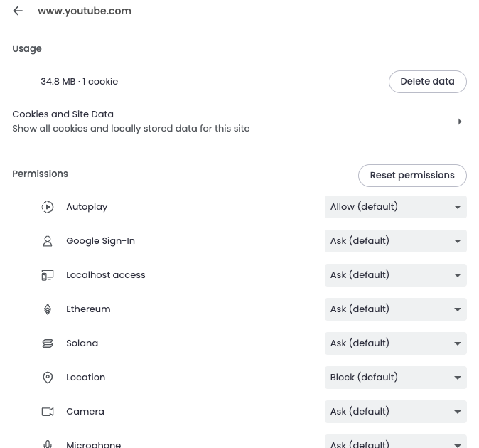Open the Localhost access permission dropdown
This screenshot has height=448, width=479.
(396, 275)
